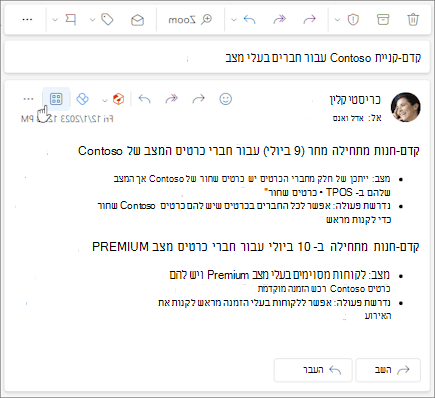Click the top toolbar Forward arrow icon
This screenshot has width=435, height=398.
(x=309, y=20)
